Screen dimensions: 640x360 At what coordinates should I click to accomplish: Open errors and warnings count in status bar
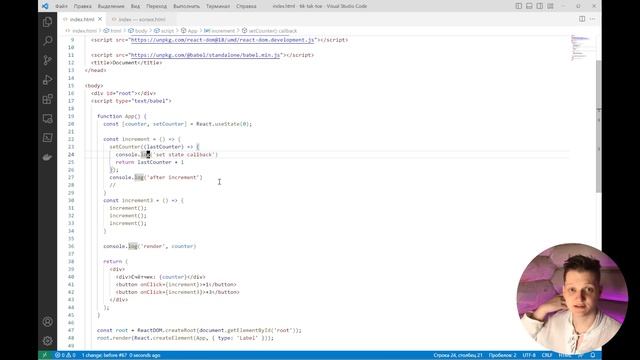pyautogui.click(x=65, y=355)
